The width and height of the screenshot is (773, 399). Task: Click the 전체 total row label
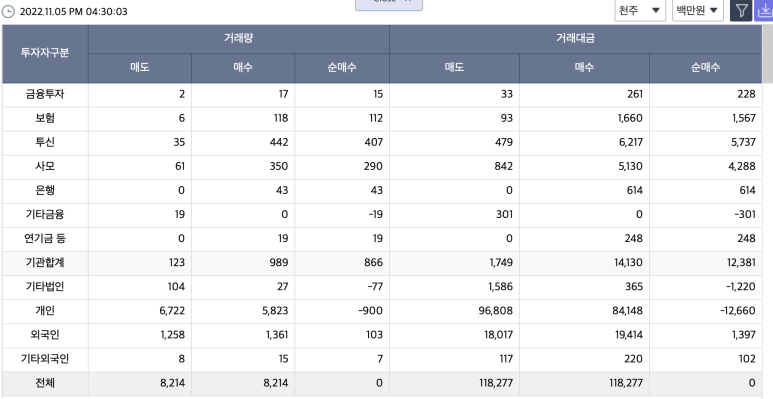click(x=45, y=383)
